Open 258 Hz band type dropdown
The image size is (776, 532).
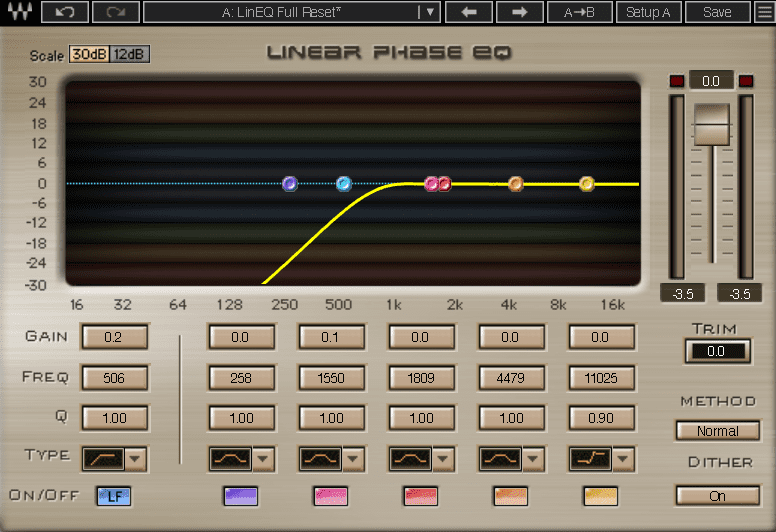click(x=263, y=459)
